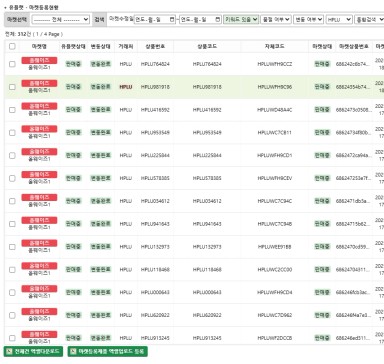
Task: Click the Excel icon on the 마켓등록제품 엑셀업로드 button
Action: (73, 351)
